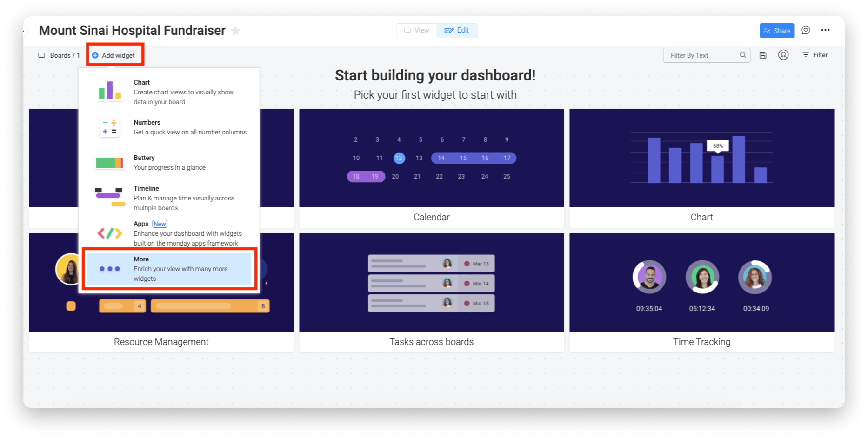This screenshot has width=868, height=438.
Task: Click the three blue dots More icon
Action: click(110, 269)
